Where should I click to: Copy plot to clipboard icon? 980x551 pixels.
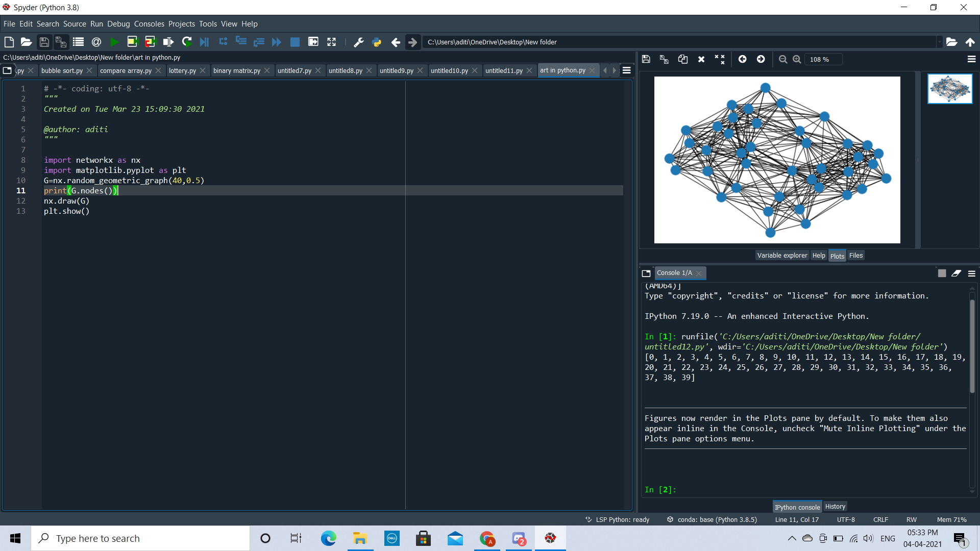coord(682,59)
